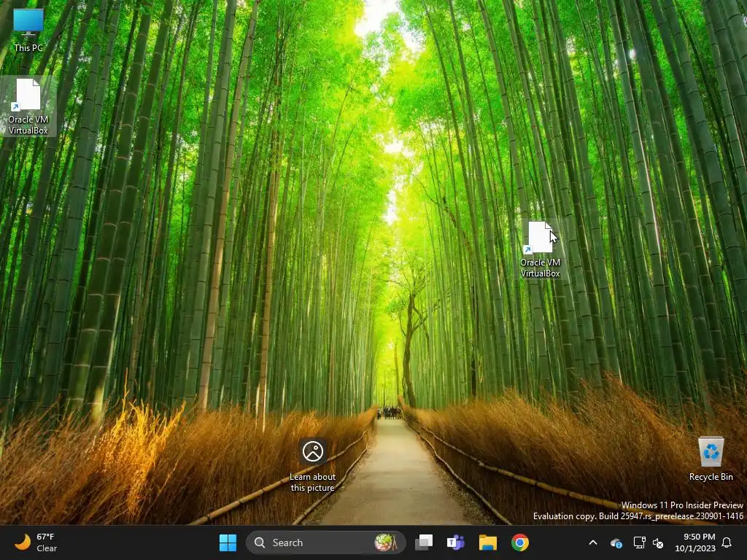Launch Microsoft Teams from taskbar
747x560 pixels.
tap(455, 542)
